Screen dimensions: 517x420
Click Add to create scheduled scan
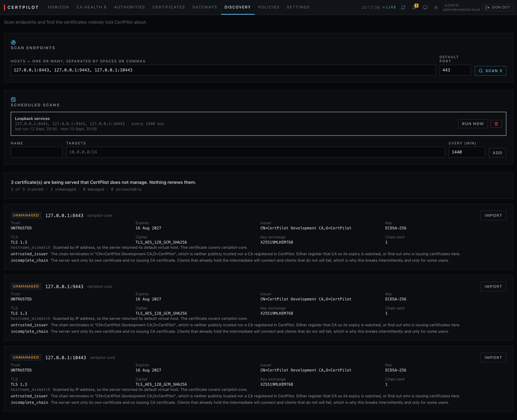pos(497,153)
